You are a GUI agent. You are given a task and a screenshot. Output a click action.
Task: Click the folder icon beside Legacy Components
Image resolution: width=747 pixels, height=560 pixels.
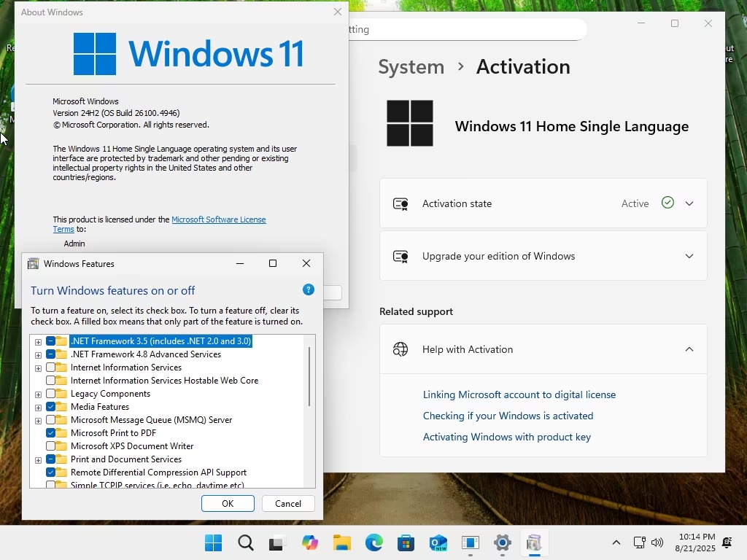[61, 394]
